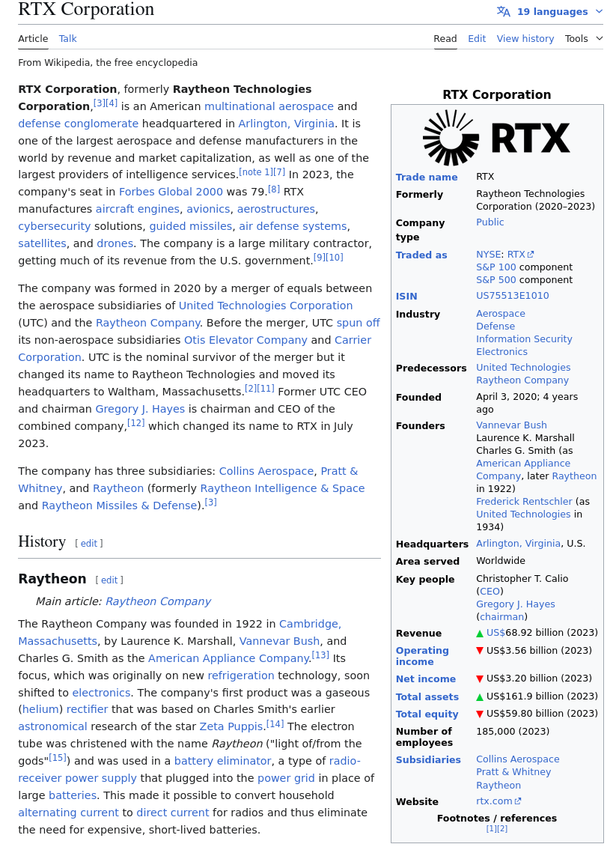Open the Raytheon Company main article link

[158, 601]
